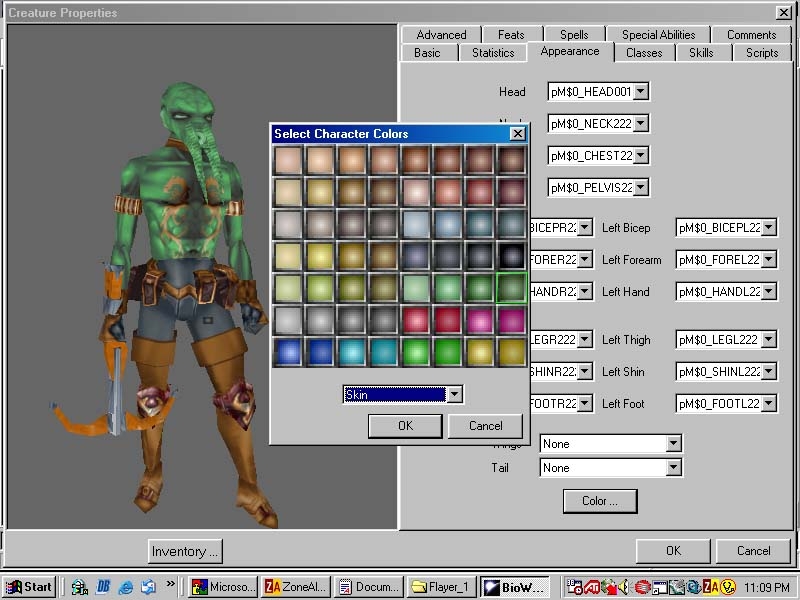The height and width of the screenshot is (600, 800).
Task: Open the Statistics tab
Action: click(x=493, y=53)
